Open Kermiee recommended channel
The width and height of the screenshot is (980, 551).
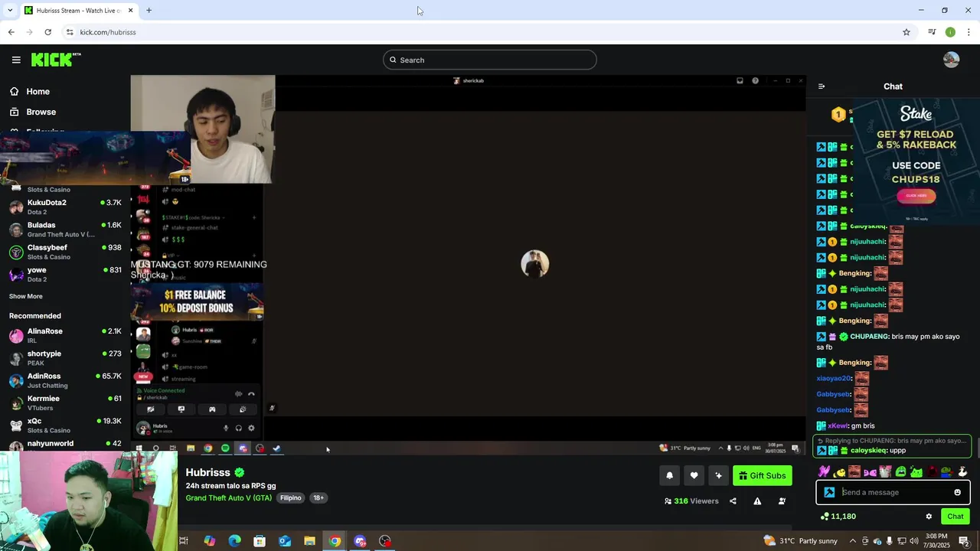pyautogui.click(x=65, y=403)
